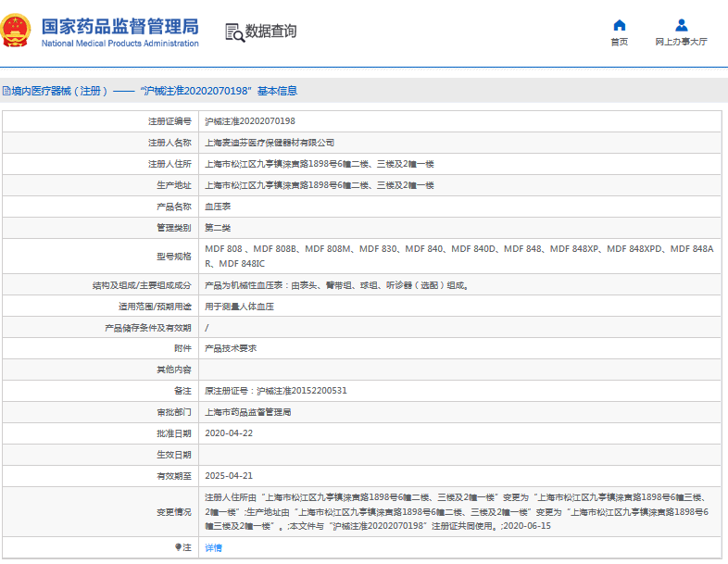Click the 产品名称 row label

pos(173,207)
